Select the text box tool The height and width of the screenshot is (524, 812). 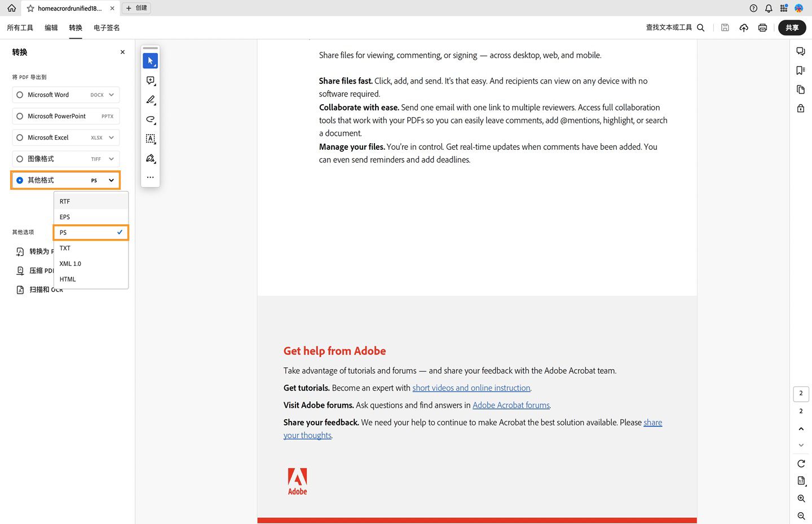point(150,139)
